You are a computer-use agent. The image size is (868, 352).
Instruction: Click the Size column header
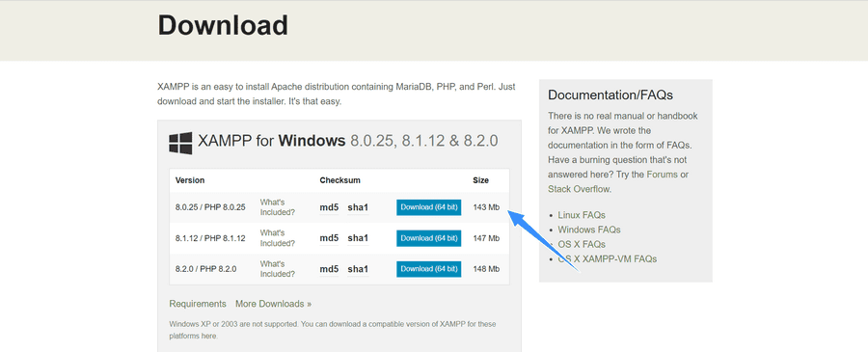pos(480,180)
